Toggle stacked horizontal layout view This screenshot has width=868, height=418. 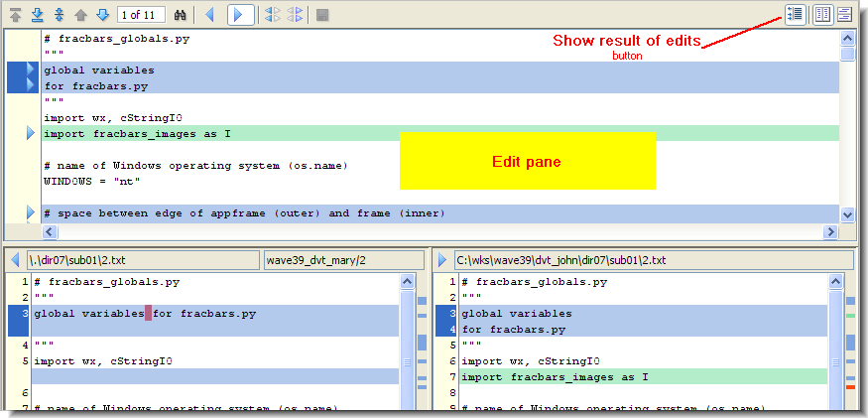tap(845, 14)
